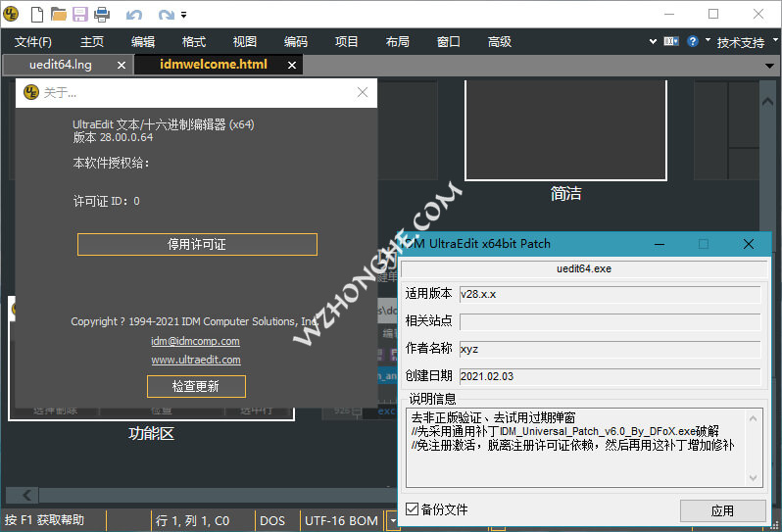Switch to the 主页 ribbon tab
The image size is (782, 532).
tap(92, 42)
